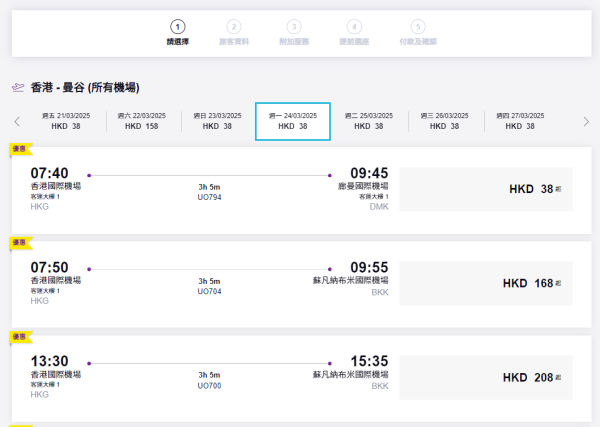
Task: Select Tuesday 25/03/2025 date tab
Action: click(x=369, y=121)
